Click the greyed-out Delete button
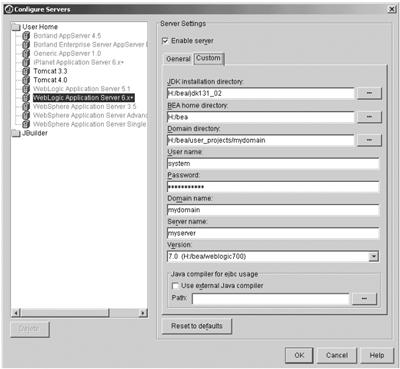400x369 pixels. point(30,329)
